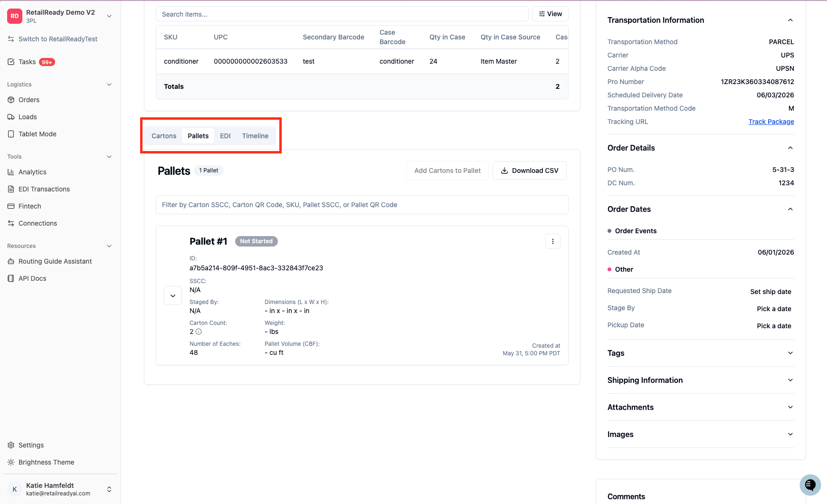Open the View options button
827x504 pixels.
click(x=551, y=14)
